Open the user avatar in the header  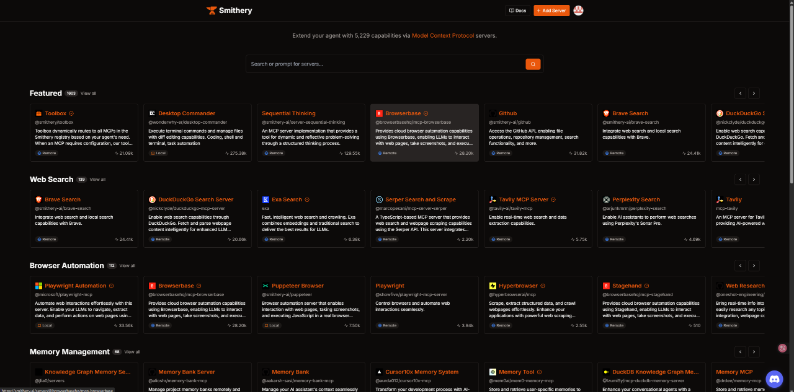578,11
